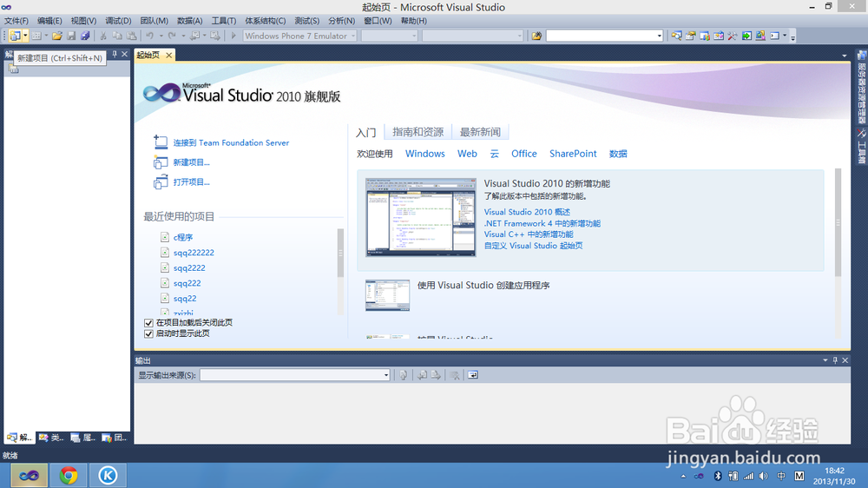Click the Paste toolbar icon

(132, 36)
